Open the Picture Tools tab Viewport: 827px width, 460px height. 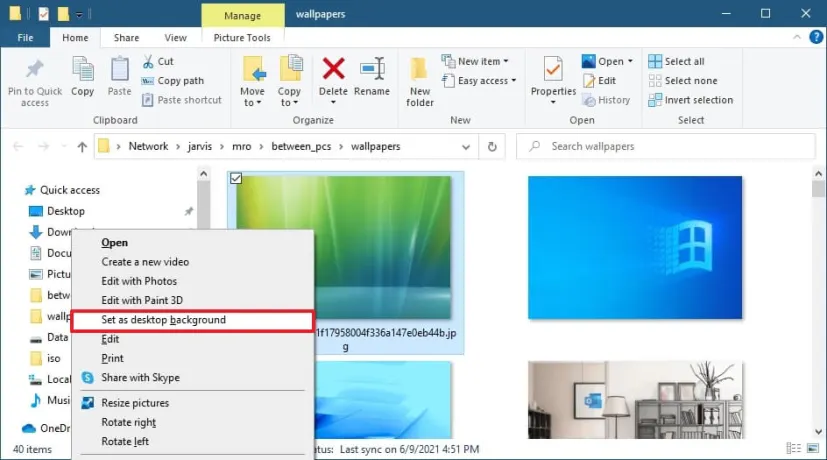242,37
